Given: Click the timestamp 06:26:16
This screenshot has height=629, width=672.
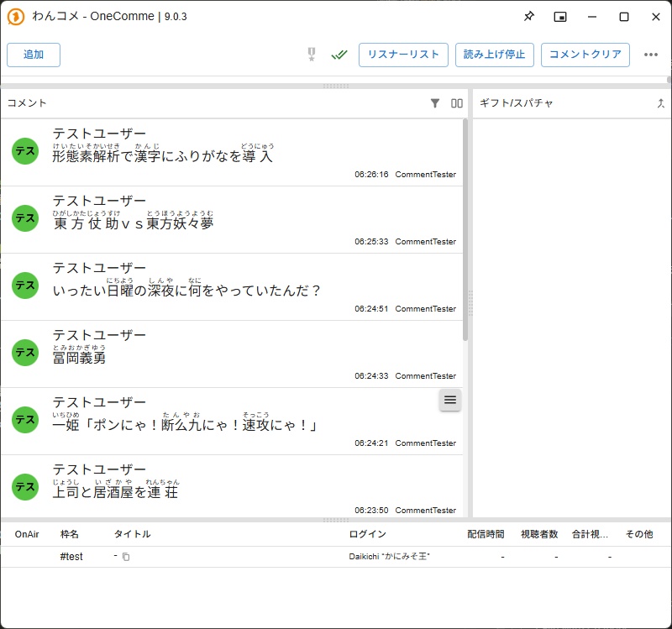Looking at the screenshot, I should 371,175.
